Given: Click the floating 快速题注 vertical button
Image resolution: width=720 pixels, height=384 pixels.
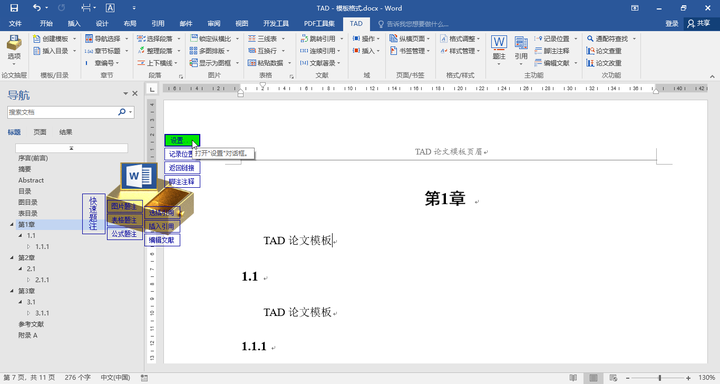Looking at the screenshot, I should click(93, 214).
